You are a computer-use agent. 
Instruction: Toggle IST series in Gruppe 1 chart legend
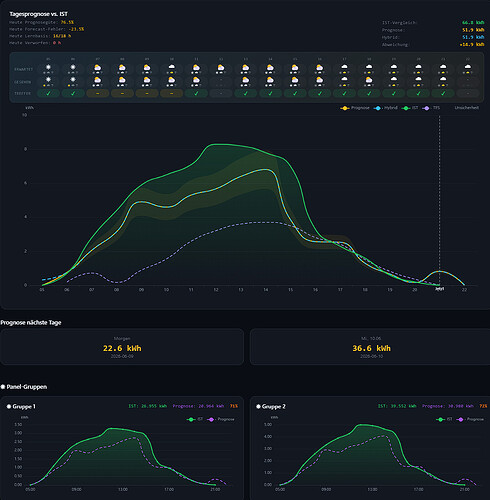coord(195,419)
